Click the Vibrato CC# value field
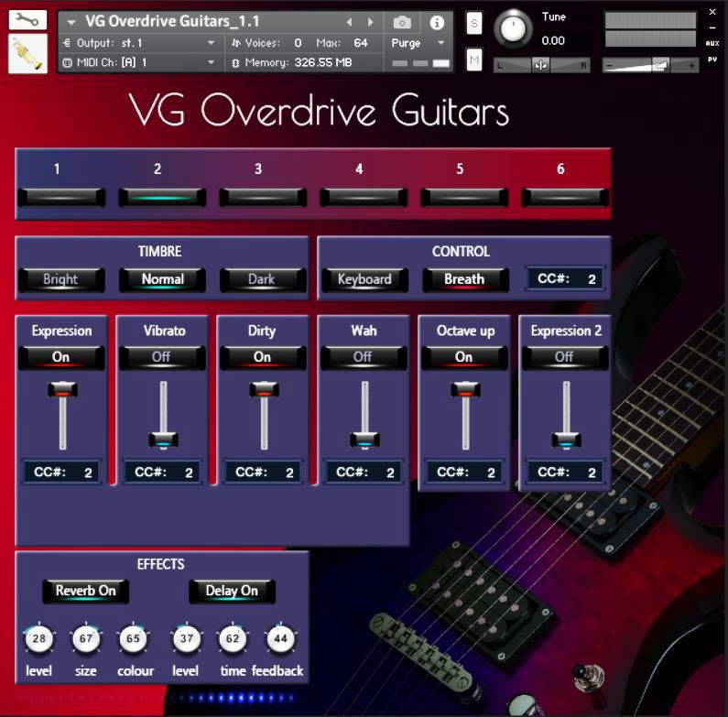Image resolution: width=728 pixels, height=717 pixels. pos(162,473)
